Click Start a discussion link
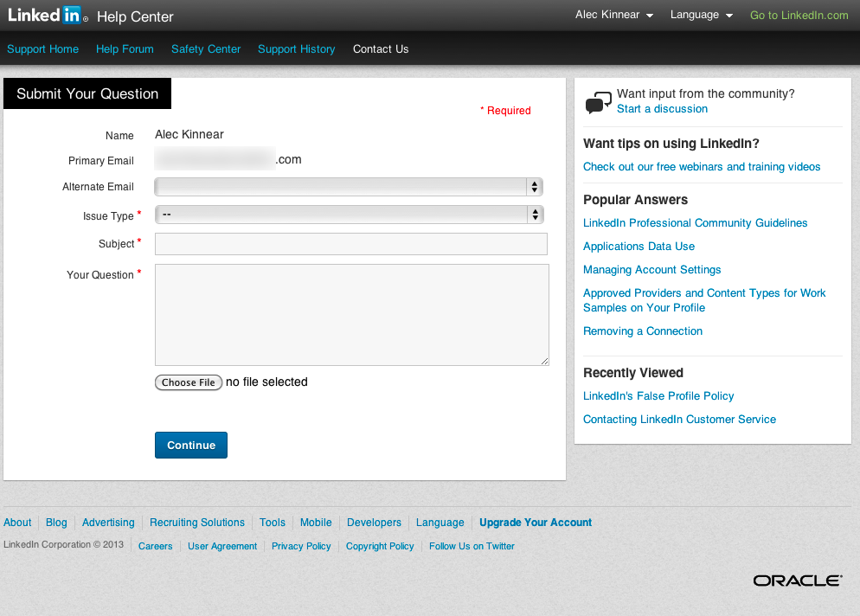This screenshot has width=860, height=616. coord(662,109)
